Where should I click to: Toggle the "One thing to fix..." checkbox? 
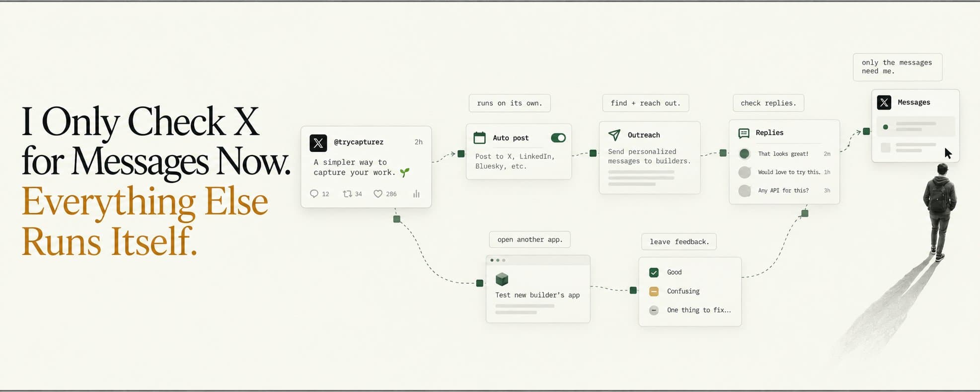coord(654,310)
